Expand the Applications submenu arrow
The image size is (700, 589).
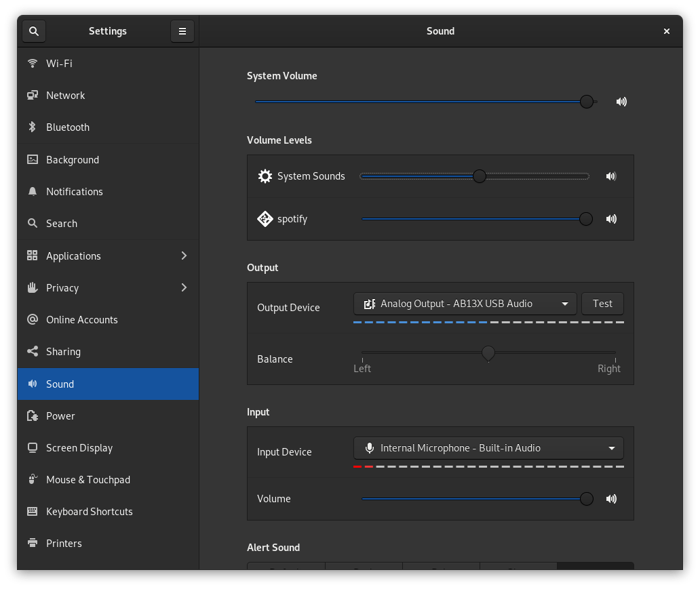point(184,256)
